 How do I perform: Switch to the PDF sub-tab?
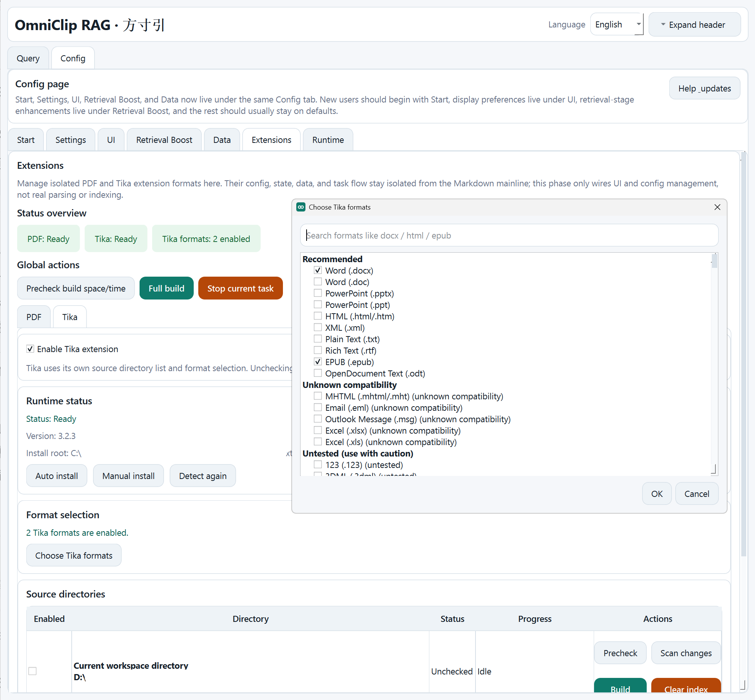pos(34,317)
